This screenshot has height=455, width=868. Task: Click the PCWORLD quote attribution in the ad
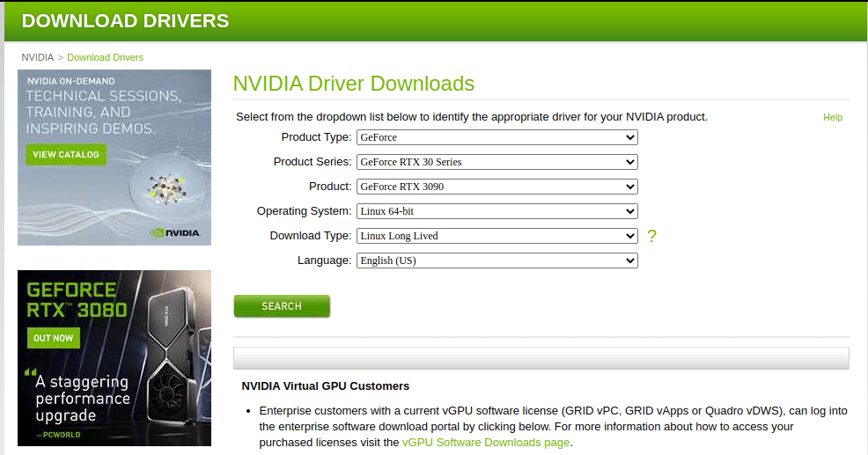click(x=59, y=435)
